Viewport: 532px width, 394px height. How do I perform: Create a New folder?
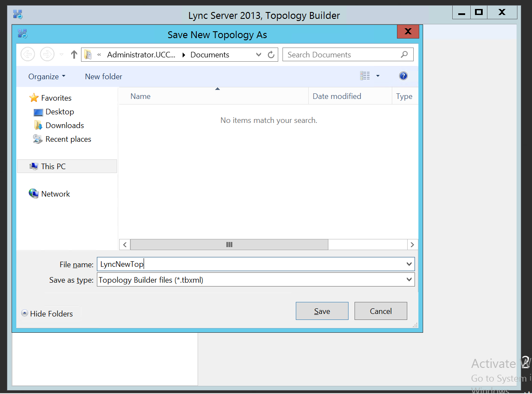(x=104, y=76)
